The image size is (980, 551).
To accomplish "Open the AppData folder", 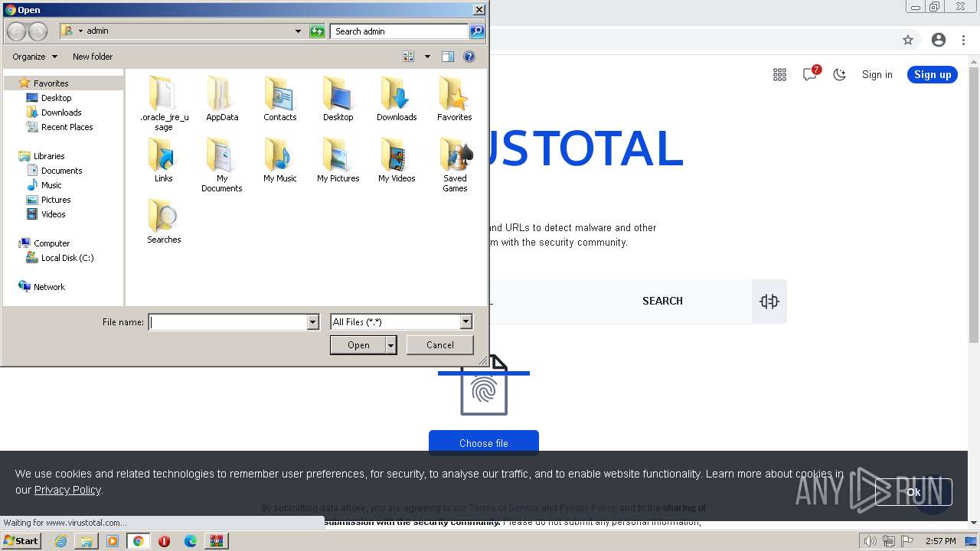I will tap(222, 99).
